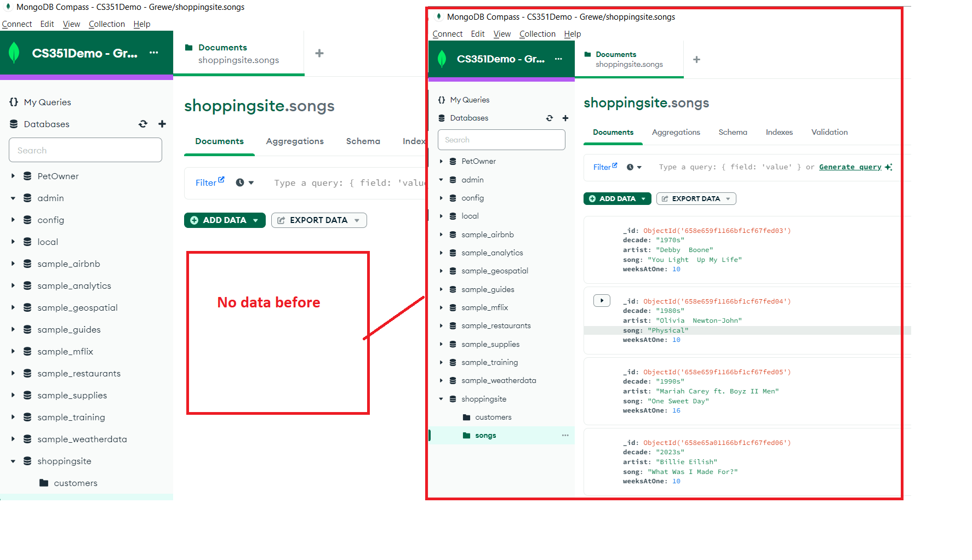Open the songs collection options ellipsis
The height and width of the screenshot is (560, 972).
pyautogui.click(x=565, y=436)
